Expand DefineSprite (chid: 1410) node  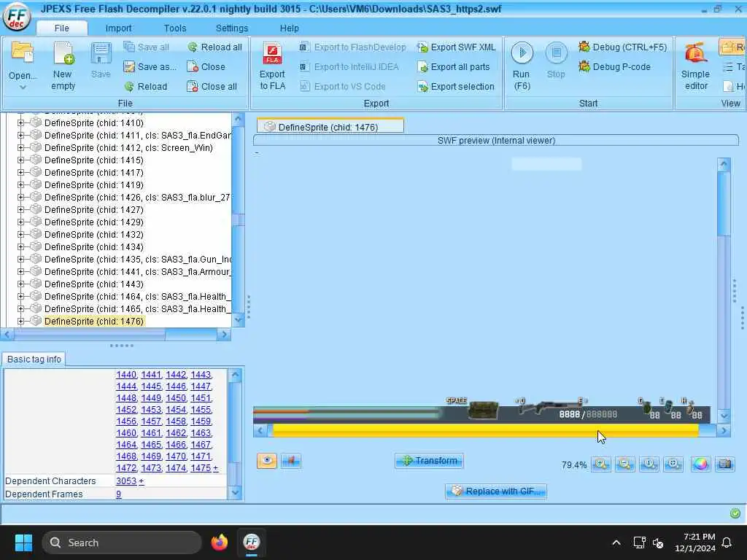click(20, 122)
